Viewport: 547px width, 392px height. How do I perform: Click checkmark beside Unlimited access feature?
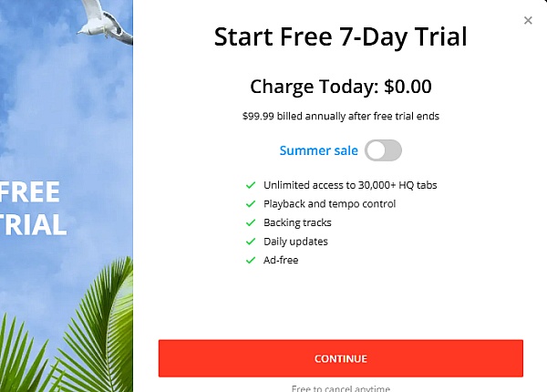pos(250,185)
